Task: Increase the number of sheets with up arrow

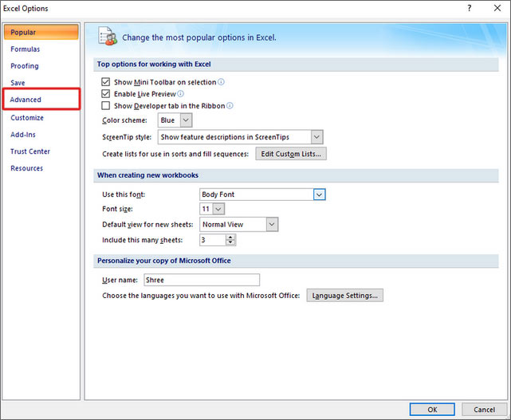Action: click(x=230, y=237)
